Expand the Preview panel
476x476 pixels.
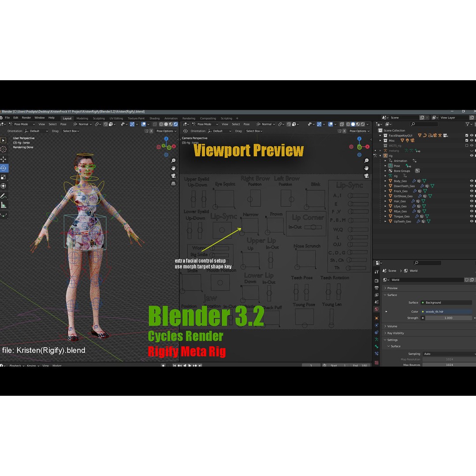pos(392,288)
